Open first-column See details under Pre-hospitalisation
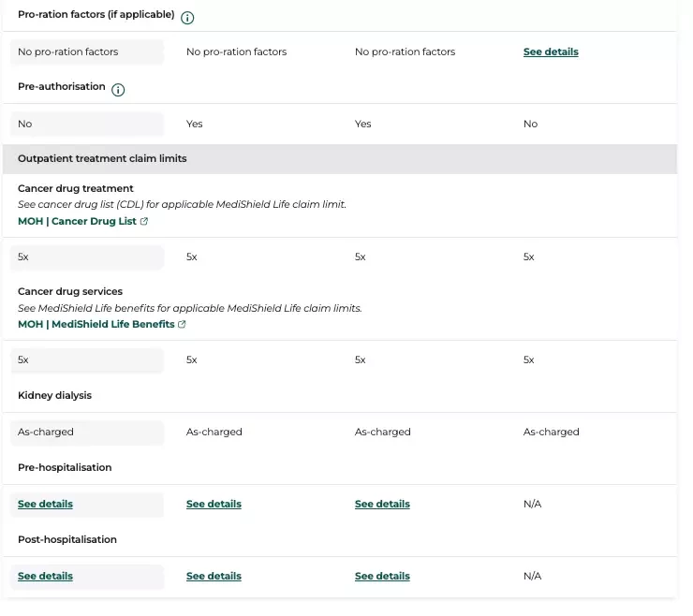 click(x=45, y=504)
